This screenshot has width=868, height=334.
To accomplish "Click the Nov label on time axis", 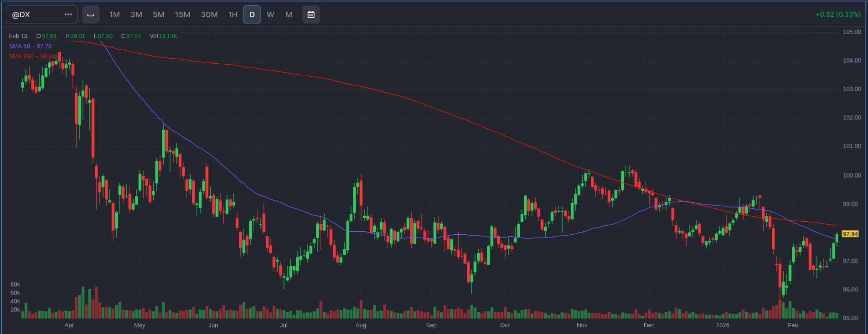I will pyautogui.click(x=581, y=325).
